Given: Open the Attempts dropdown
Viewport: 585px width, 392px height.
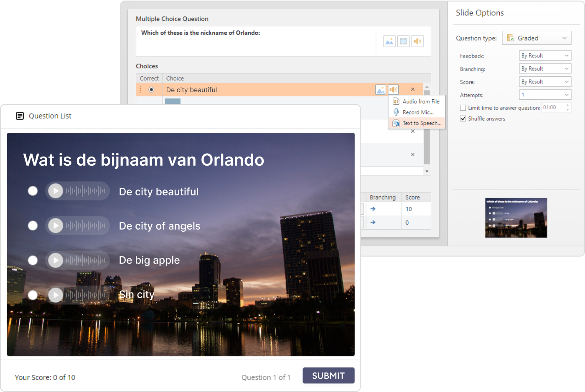Looking at the screenshot, I should 545,95.
